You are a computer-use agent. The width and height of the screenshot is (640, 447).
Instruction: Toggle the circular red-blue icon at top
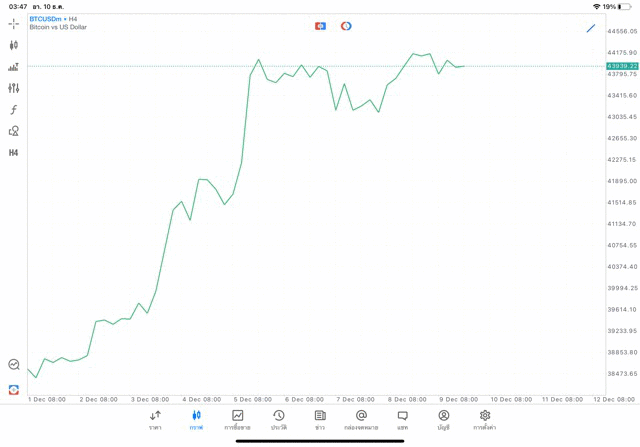pyautogui.click(x=346, y=26)
